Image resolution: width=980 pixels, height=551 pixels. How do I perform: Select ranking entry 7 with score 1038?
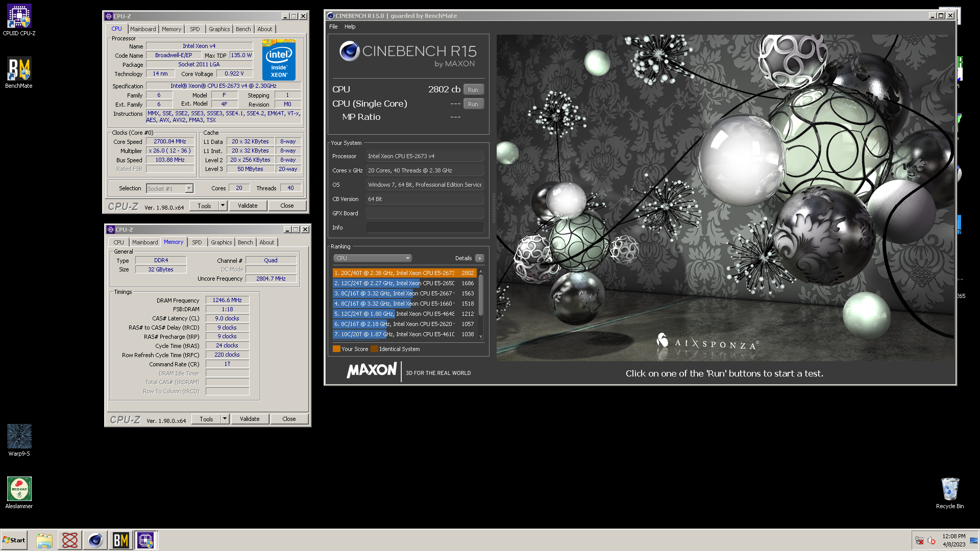404,334
